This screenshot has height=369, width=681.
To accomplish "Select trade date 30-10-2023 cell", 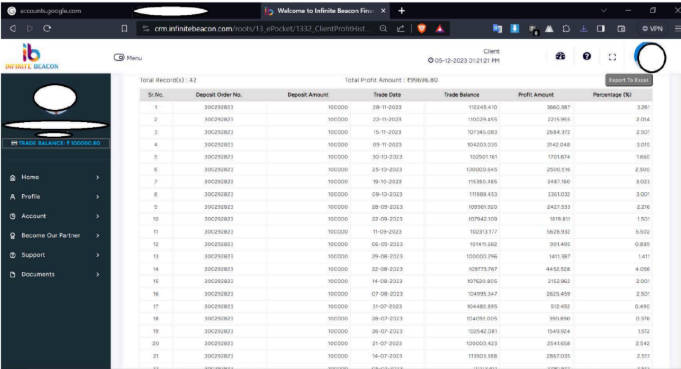I will tap(387, 157).
